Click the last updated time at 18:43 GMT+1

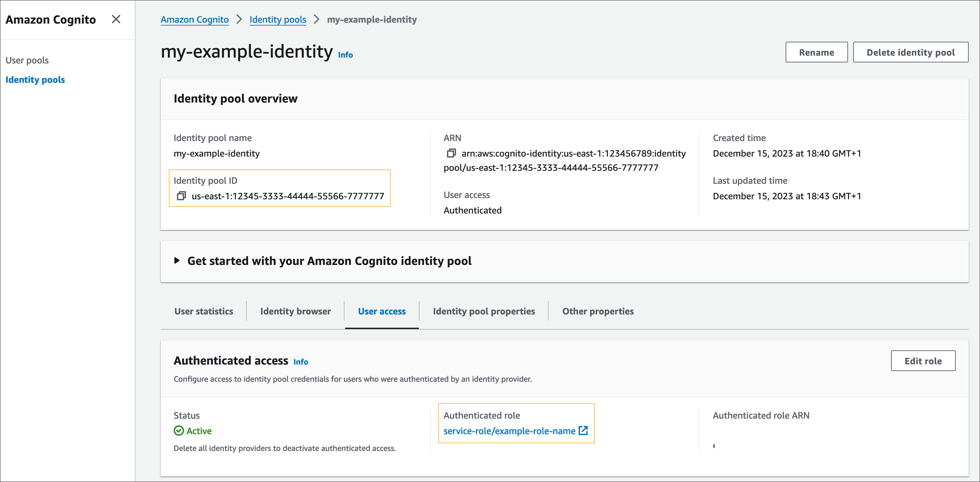787,196
